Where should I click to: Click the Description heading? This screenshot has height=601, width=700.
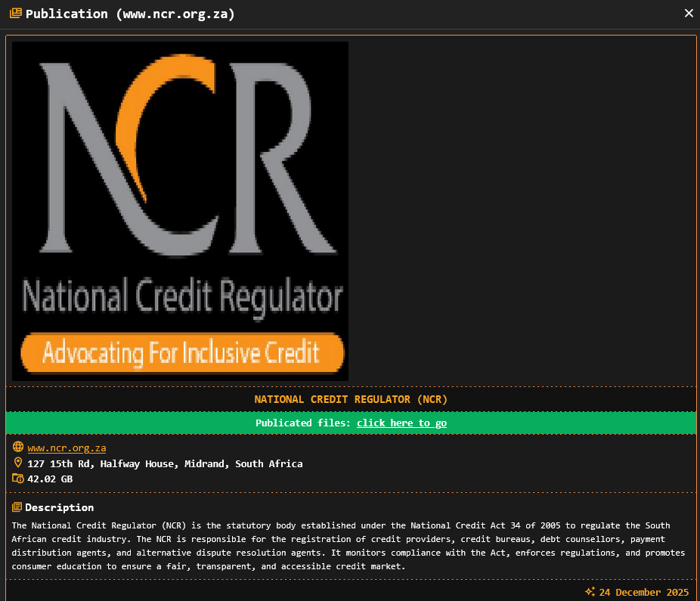coord(60,507)
